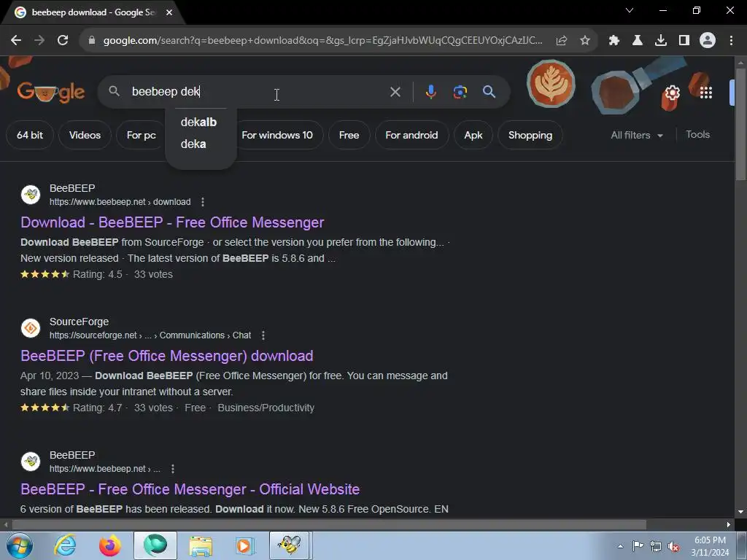
Task: Open BeeBEEP (Free Office Messenger) download link
Action: coord(167,356)
